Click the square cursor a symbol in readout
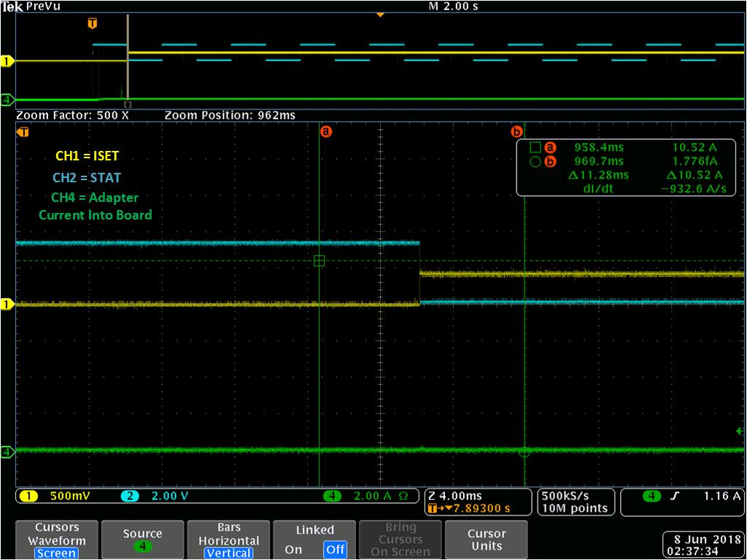The image size is (747, 560). [535, 147]
